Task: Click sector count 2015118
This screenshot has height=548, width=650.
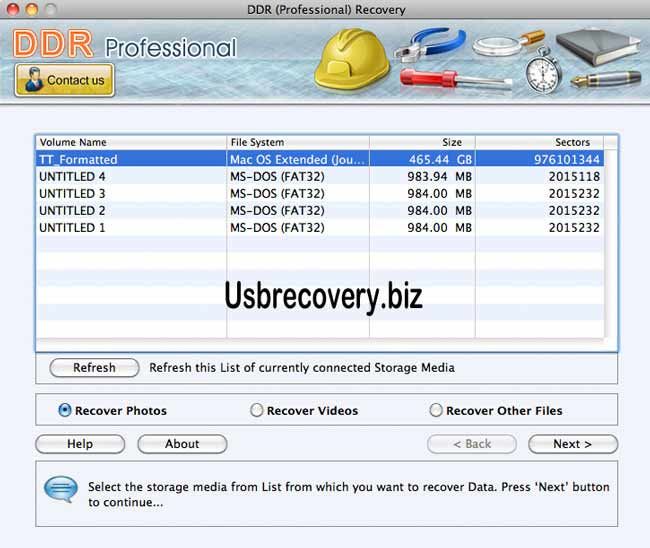Action: 540,177
